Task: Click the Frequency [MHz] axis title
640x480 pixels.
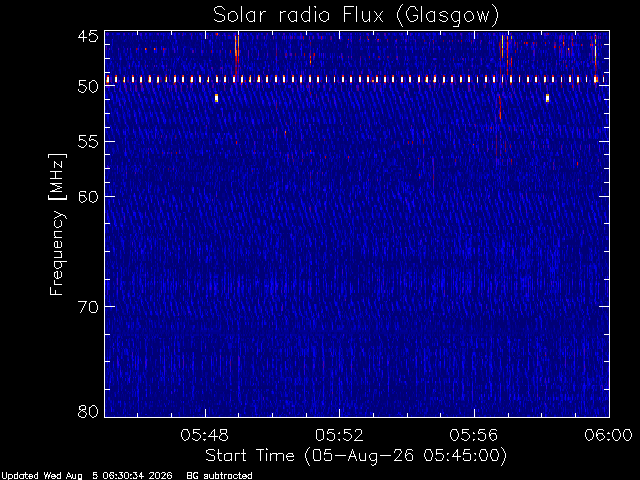Action: (57, 224)
